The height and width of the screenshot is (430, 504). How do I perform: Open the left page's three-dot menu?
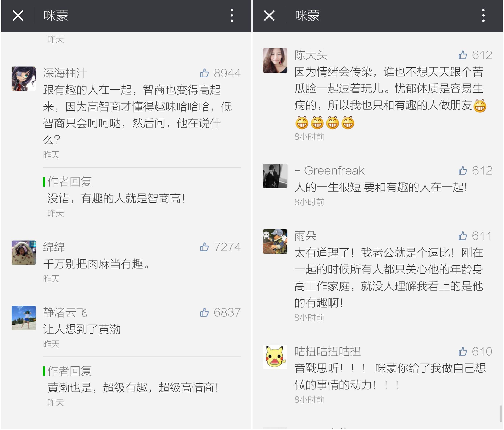pos(232,16)
